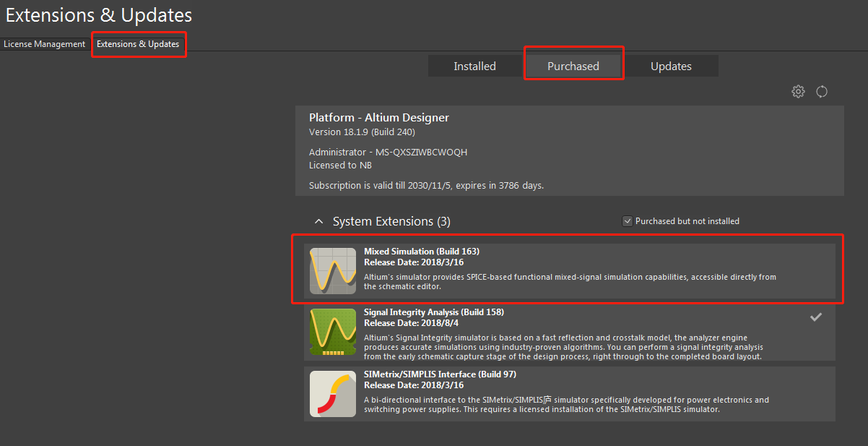The width and height of the screenshot is (868, 446).
Task: Click the Platform - Altium Designer heading
Action: pos(379,117)
